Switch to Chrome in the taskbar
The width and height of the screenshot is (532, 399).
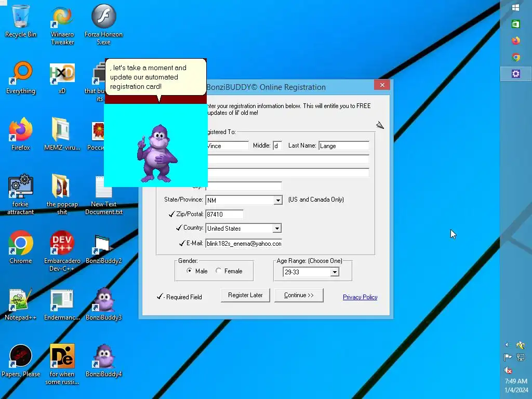click(x=516, y=57)
